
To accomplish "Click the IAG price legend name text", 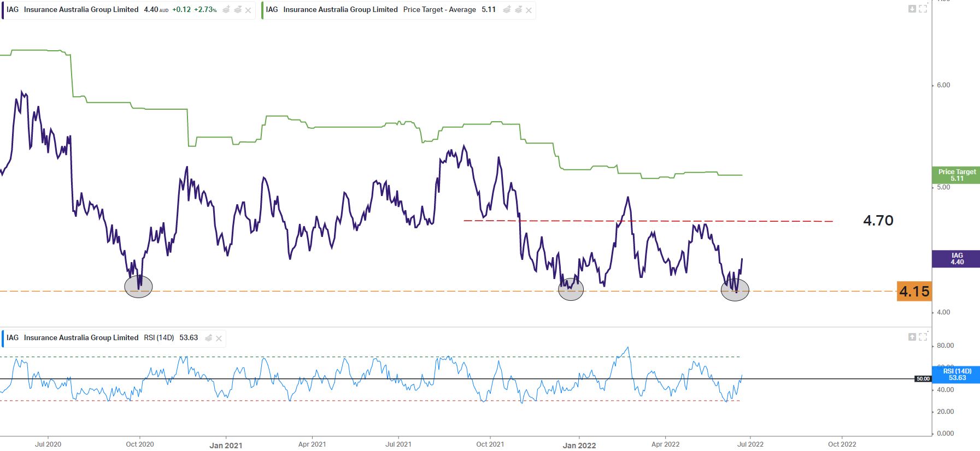I will point(81,10).
